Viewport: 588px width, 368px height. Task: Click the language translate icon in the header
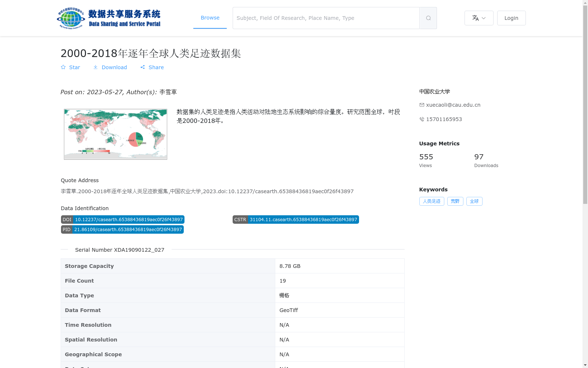[x=475, y=18]
